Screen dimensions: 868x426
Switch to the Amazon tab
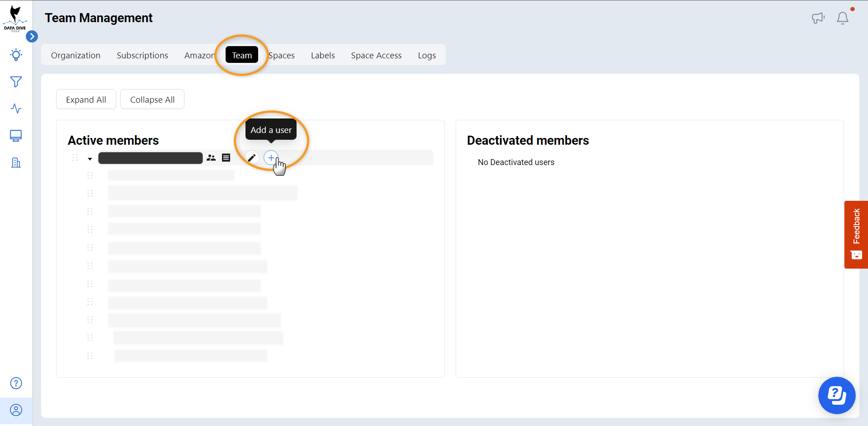tap(199, 55)
